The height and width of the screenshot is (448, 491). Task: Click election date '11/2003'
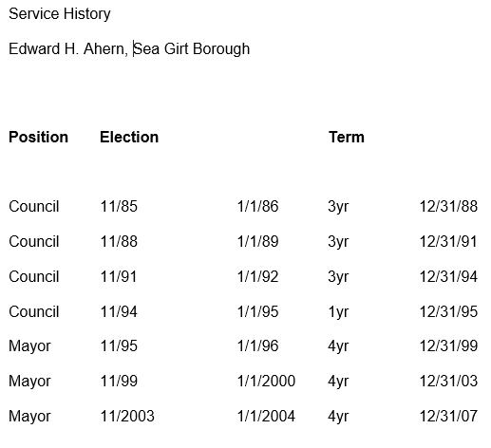pyautogui.click(x=127, y=417)
